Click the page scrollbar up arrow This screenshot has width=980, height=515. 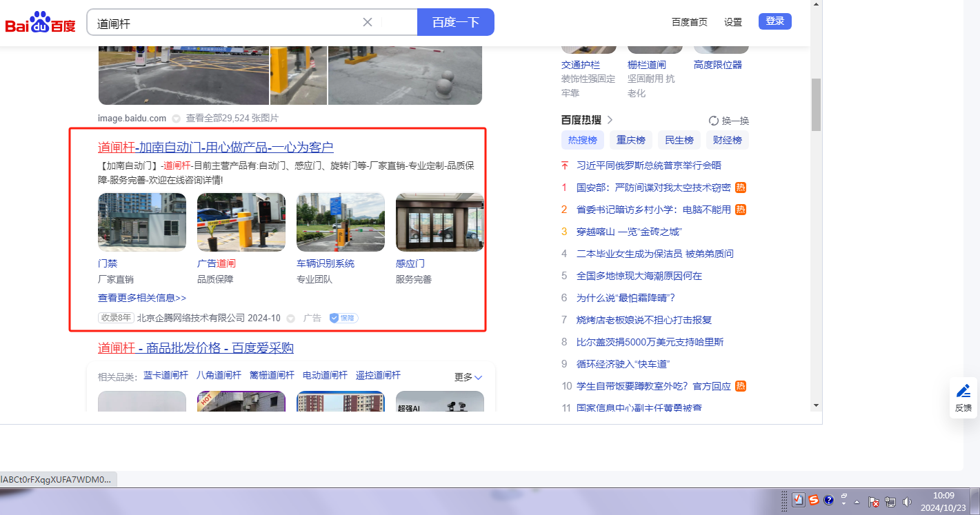(x=816, y=5)
